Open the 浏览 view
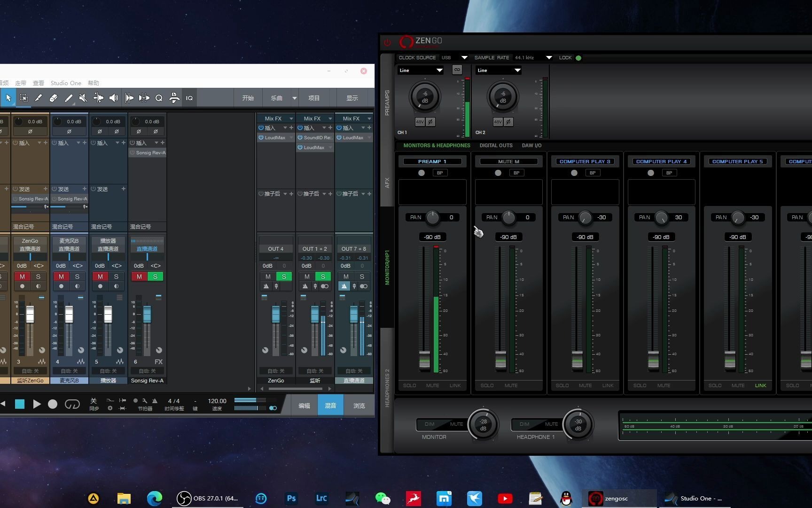The height and width of the screenshot is (508, 812). (359, 405)
